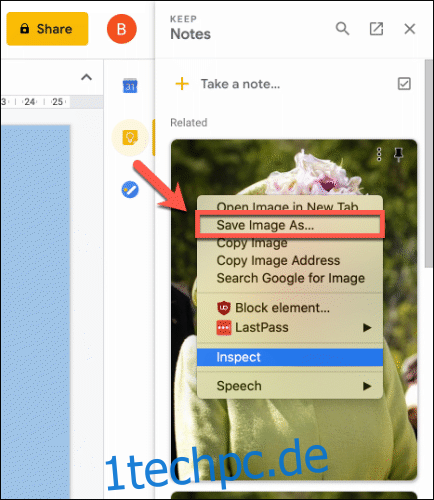Click the plus icon beside Take a note
Screen dimensions: 434x500
(182, 84)
